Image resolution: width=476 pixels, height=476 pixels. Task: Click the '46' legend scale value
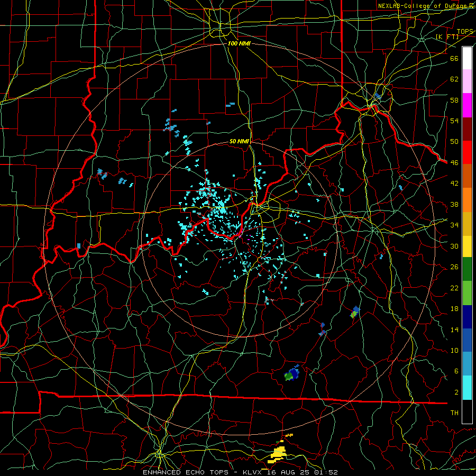coord(454,162)
